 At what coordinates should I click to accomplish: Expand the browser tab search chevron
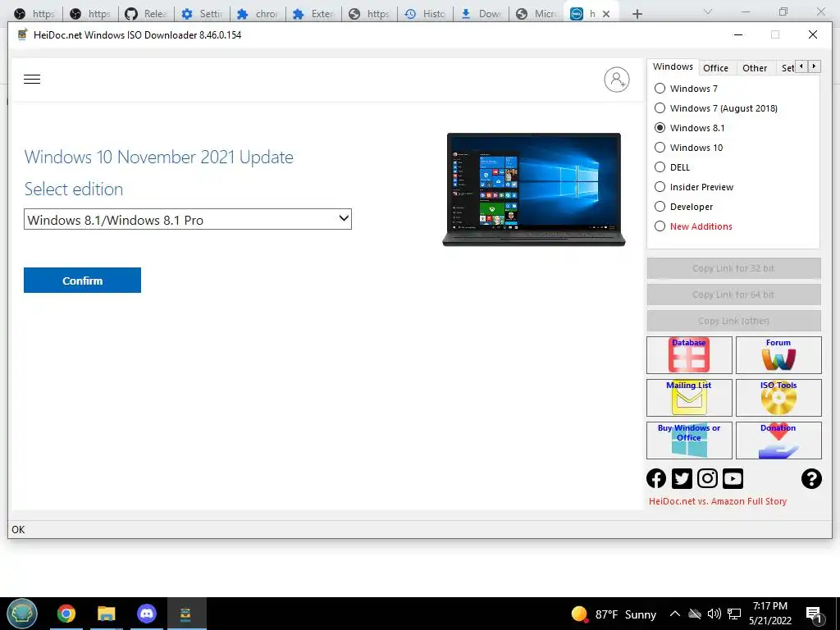tap(708, 11)
